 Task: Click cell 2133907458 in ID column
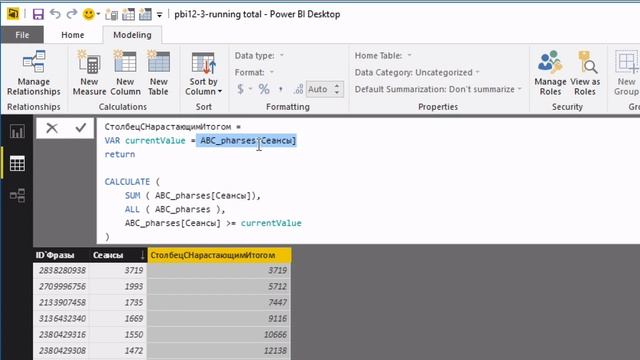point(61,302)
